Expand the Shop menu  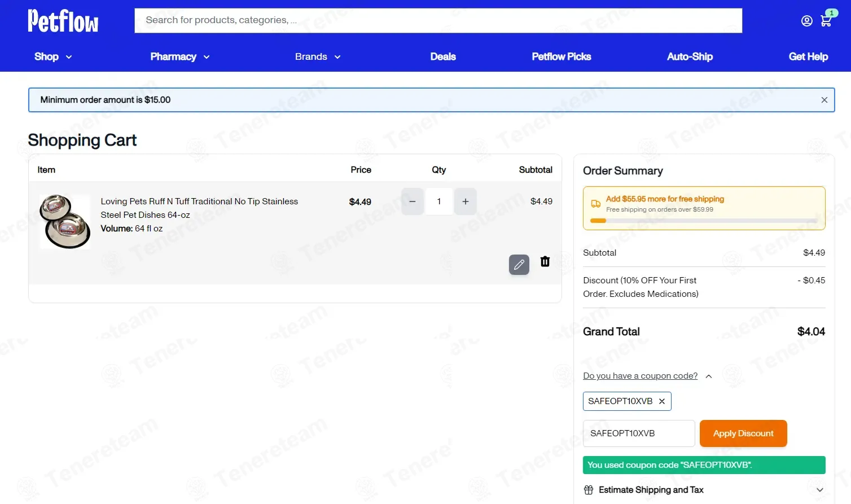click(53, 56)
